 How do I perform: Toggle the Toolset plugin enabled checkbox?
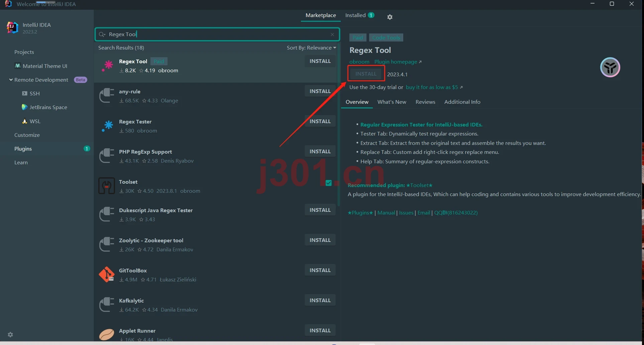pyautogui.click(x=329, y=183)
